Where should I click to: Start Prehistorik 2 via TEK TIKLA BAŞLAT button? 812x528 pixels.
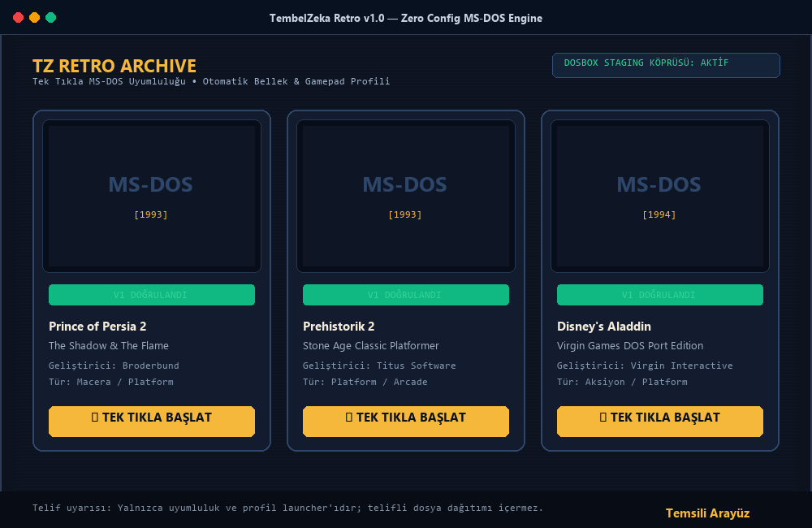(405, 421)
